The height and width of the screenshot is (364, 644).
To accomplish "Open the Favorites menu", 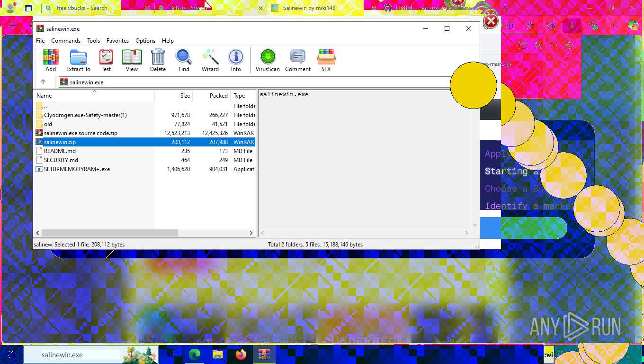I will coord(117,41).
